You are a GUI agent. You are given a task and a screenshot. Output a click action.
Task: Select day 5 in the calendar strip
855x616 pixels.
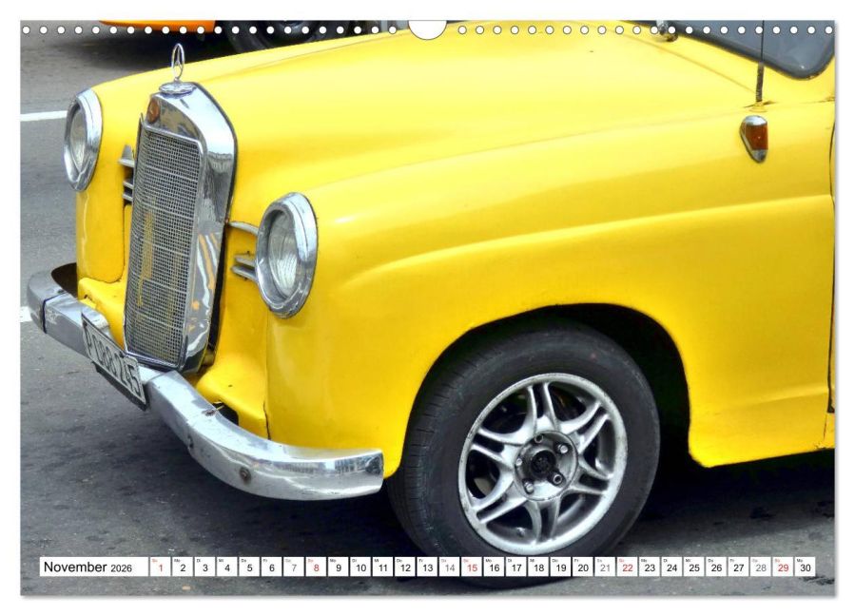pyautogui.click(x=249, y=568)
